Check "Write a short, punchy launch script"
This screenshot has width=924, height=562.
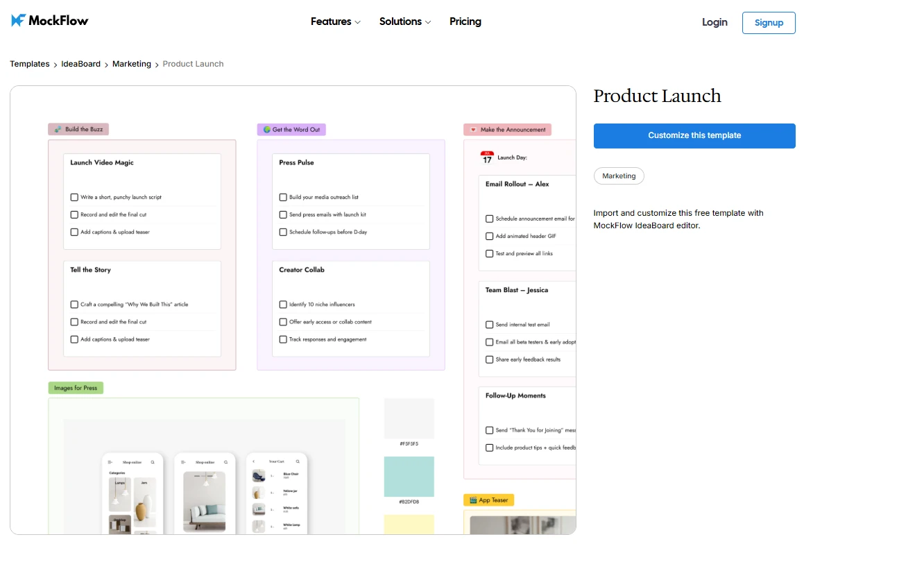[74, 197]
